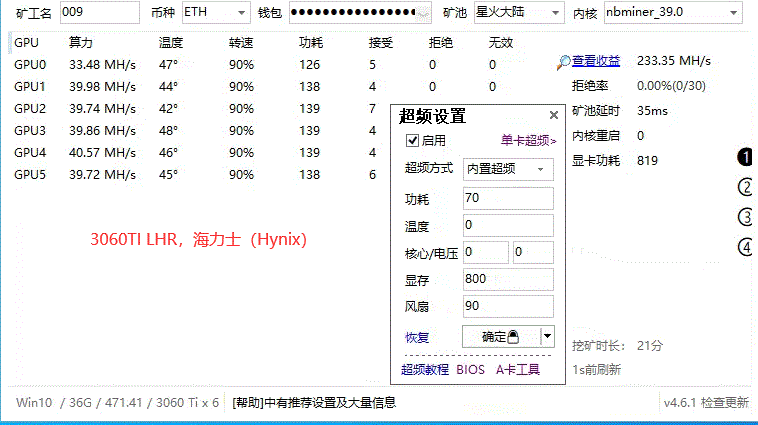
Task: Close the 超频设置 overclock panel
Action: (554, 116)
